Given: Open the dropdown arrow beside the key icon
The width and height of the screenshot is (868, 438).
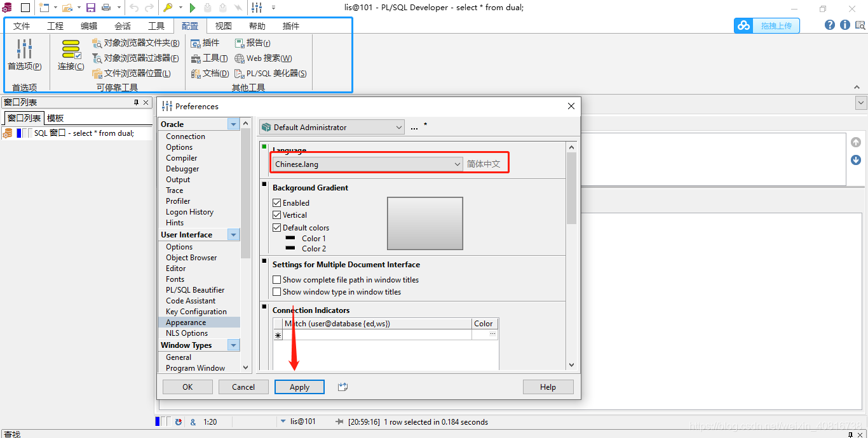Looking at the screenshot, I should (180, 8).
